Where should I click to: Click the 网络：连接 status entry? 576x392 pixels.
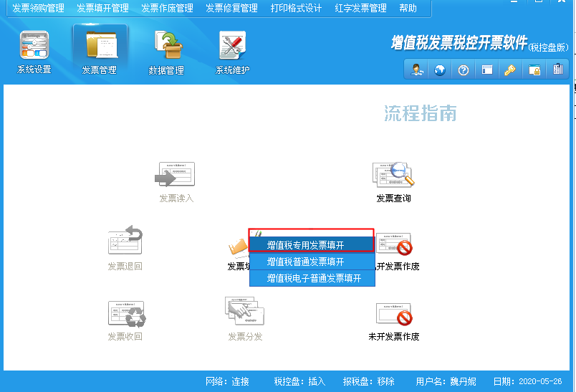tap(227, 381)
